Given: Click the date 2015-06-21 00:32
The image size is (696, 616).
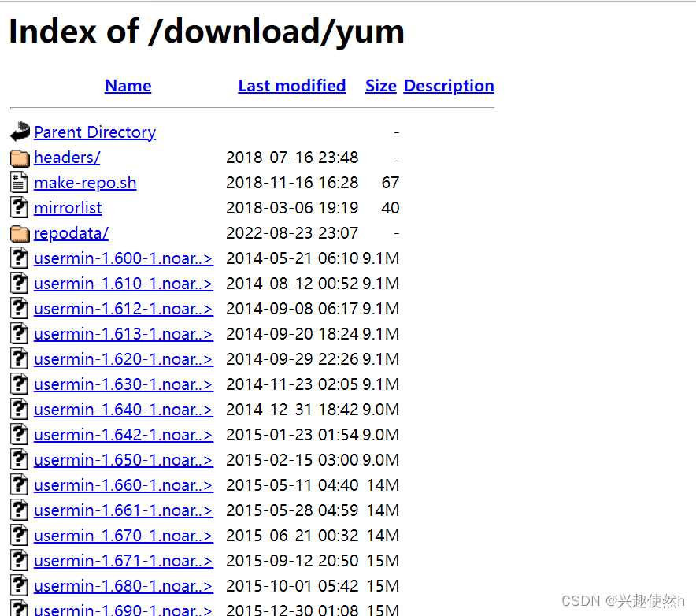Looking at the screenshot, I should (x=292, y=536).
